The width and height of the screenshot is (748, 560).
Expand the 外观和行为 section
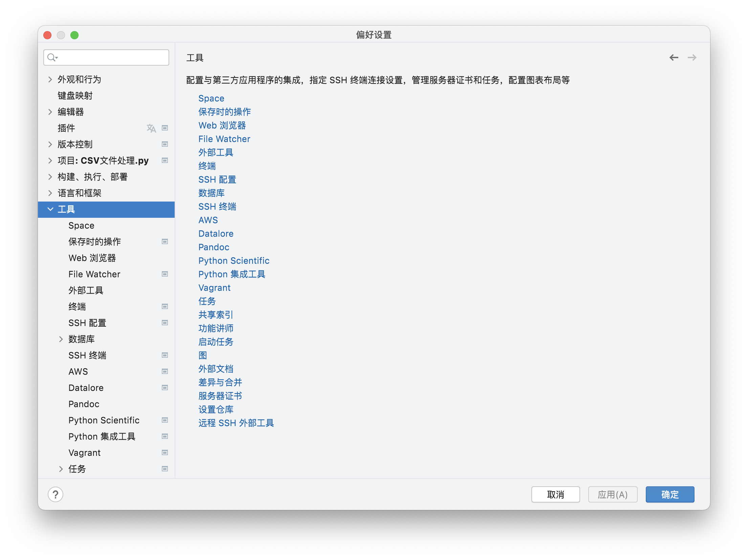click(50, 79)
